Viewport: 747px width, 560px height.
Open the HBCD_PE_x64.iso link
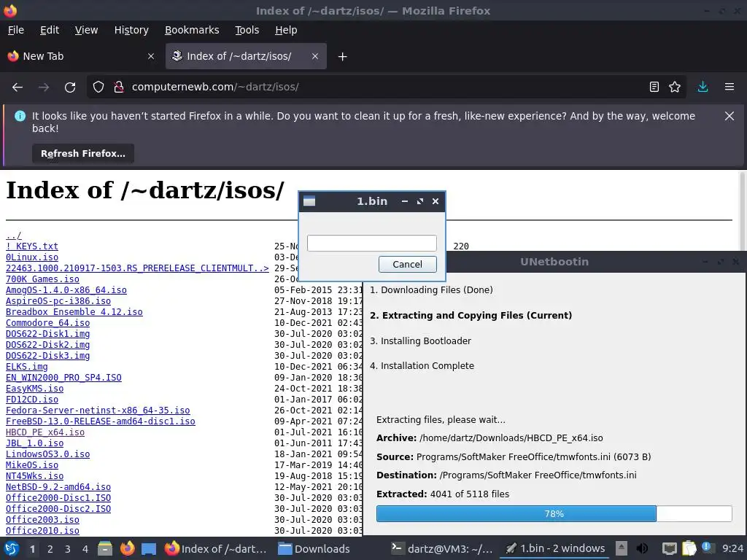[45, 432]
